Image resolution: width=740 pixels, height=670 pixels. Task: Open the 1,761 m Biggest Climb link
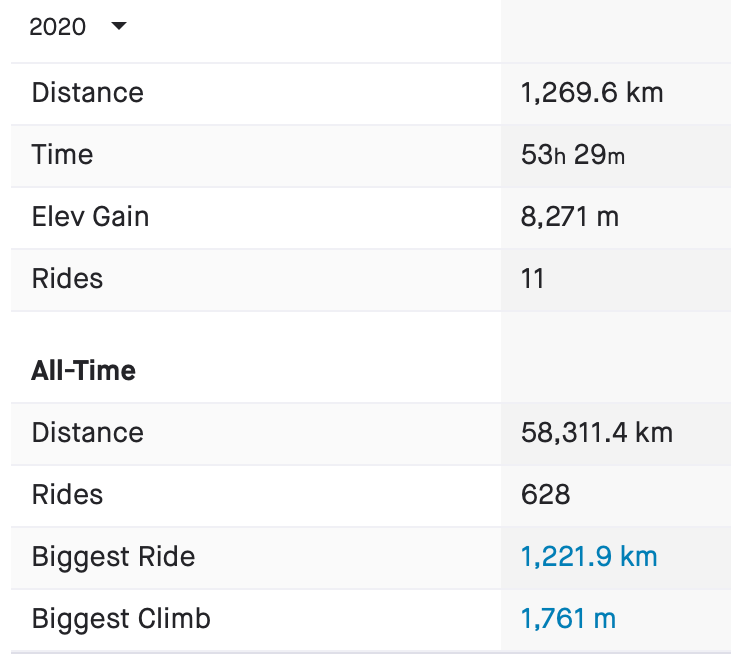[568, 619]
